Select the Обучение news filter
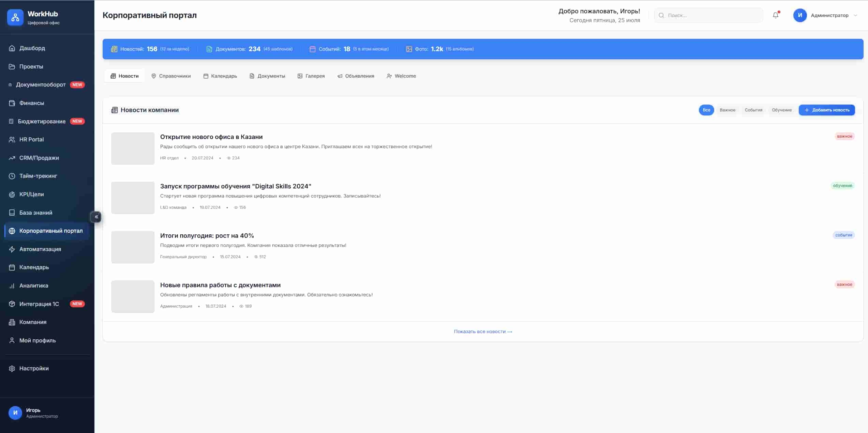 (x=781, y=110)
